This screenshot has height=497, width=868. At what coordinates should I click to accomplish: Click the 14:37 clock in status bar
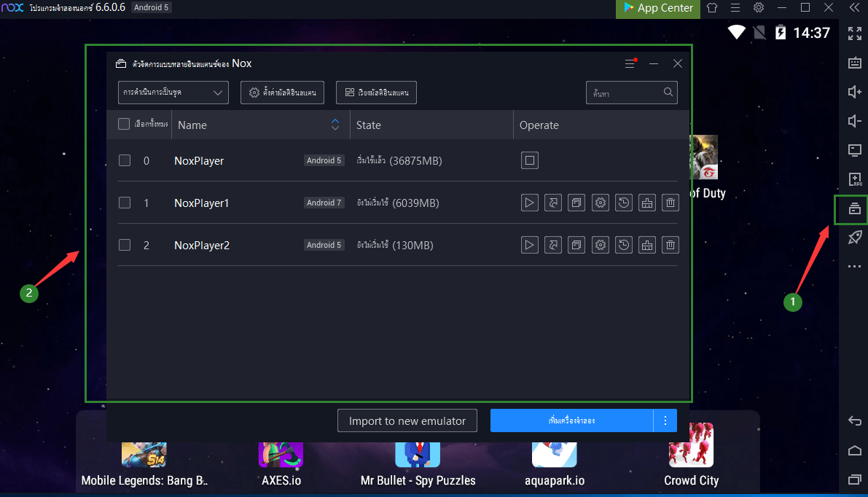(x=812, y=34)
